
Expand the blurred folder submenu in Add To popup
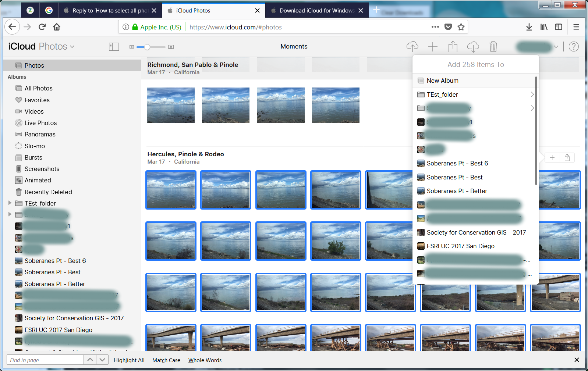(x=532, y=108)
